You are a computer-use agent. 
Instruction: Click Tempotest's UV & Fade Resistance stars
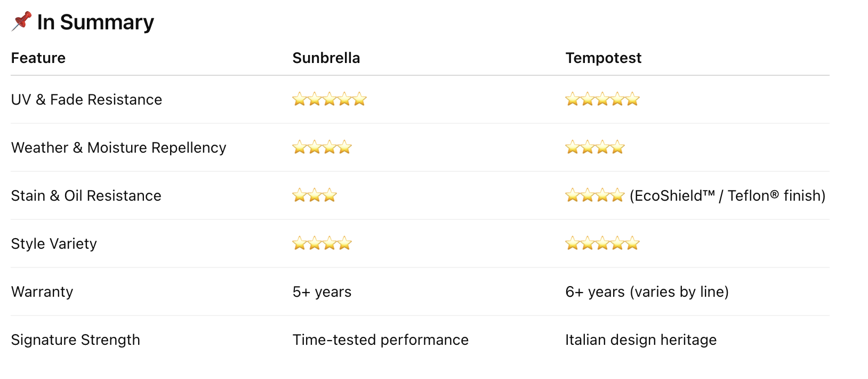[602, 99]
